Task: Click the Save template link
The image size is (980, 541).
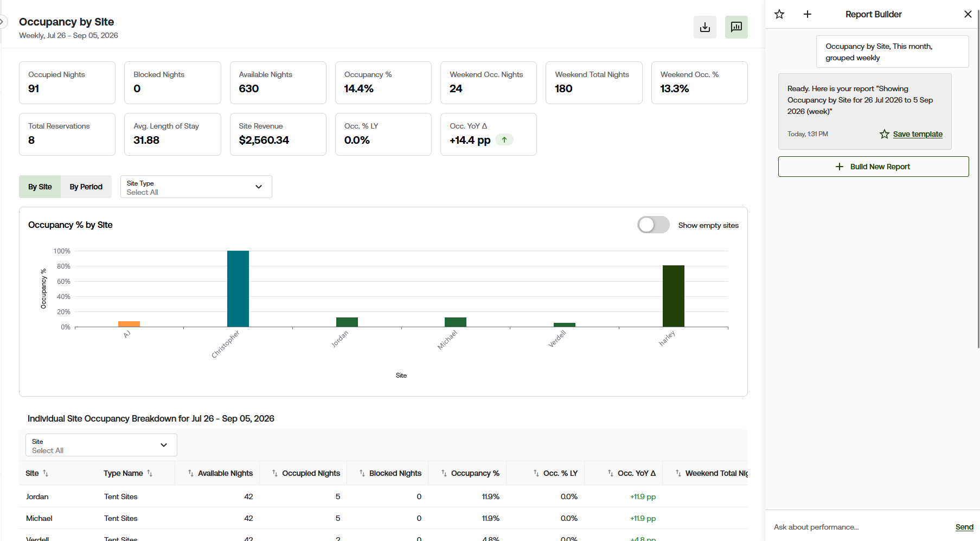Action: pyautogui.click(x=917, y=134)
